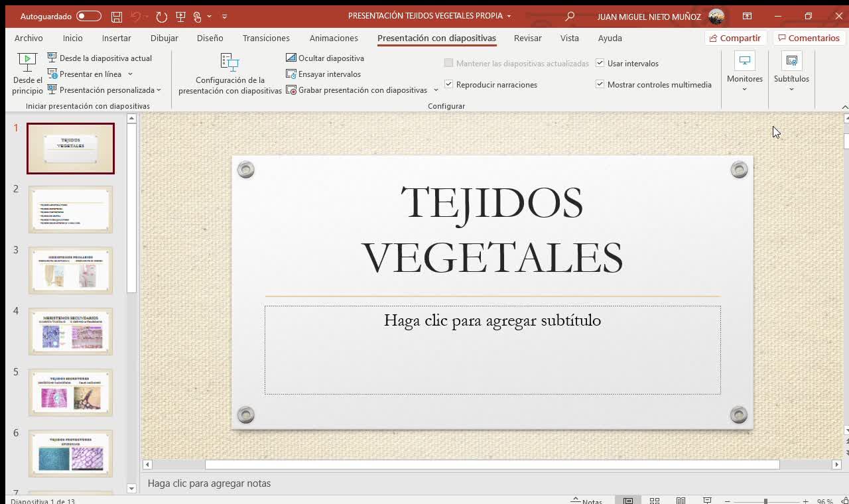Open the Comentarios pane button
The height and width of the screenshot is (504, 849).
[x=809, y=38]
